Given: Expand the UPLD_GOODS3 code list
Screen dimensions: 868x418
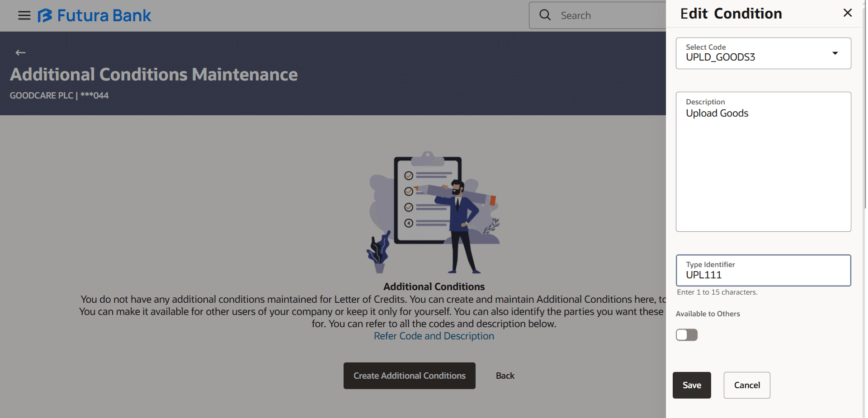Looking at the screenshot, I should (x=834, y=53).
